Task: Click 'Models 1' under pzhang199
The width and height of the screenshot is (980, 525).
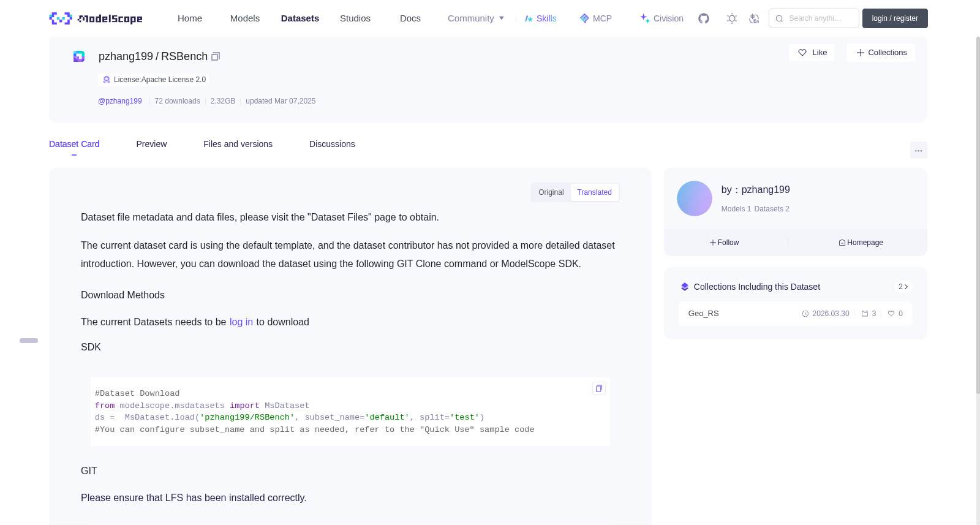Action: pos(736,209)
